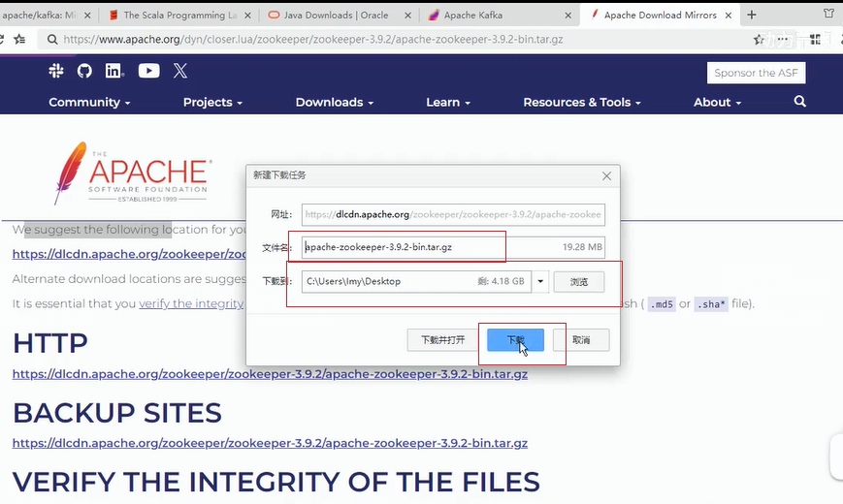Close the Apache Download Mirrors tab
This screenshot has width=843, height=504.
728,16
